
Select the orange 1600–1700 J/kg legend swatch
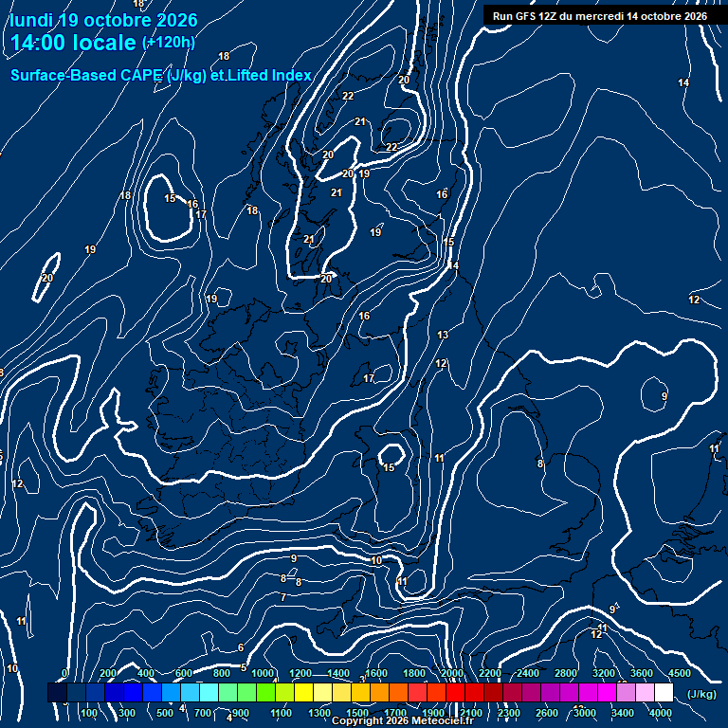pos(379,692)
